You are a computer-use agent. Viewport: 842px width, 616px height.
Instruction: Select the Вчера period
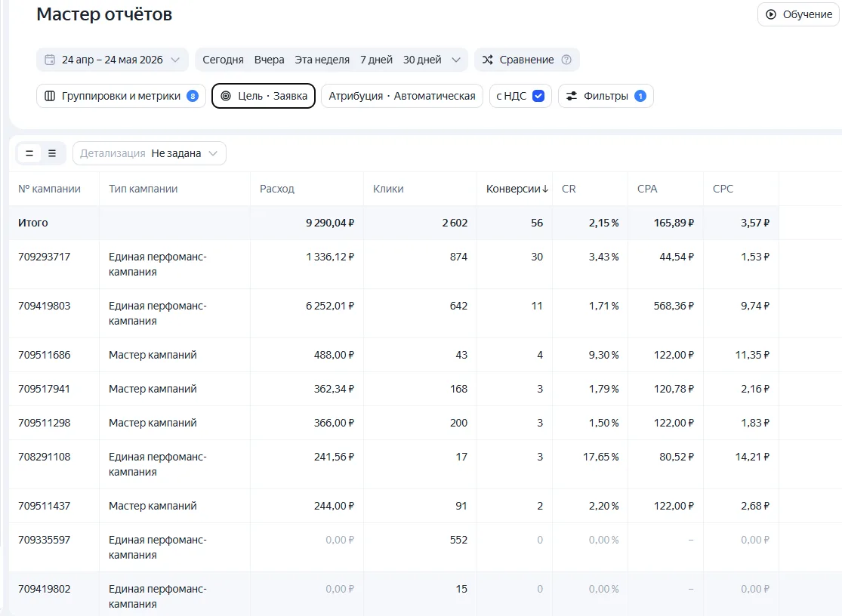269,60
